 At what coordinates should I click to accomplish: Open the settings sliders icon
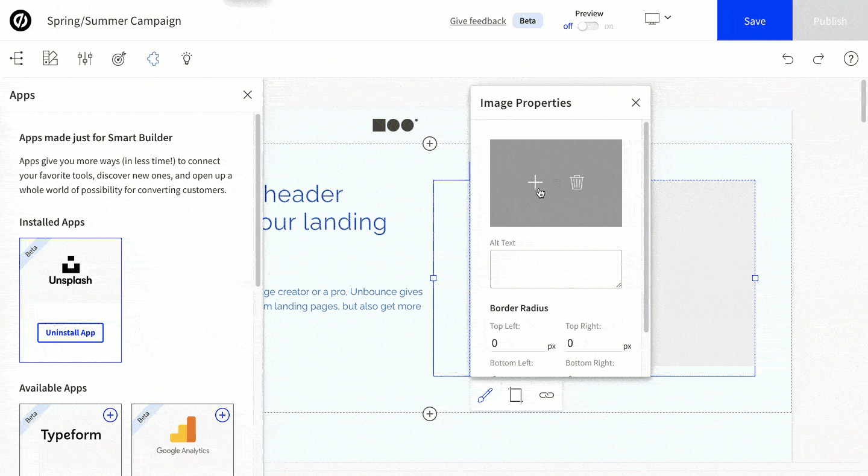pos(85,59)
